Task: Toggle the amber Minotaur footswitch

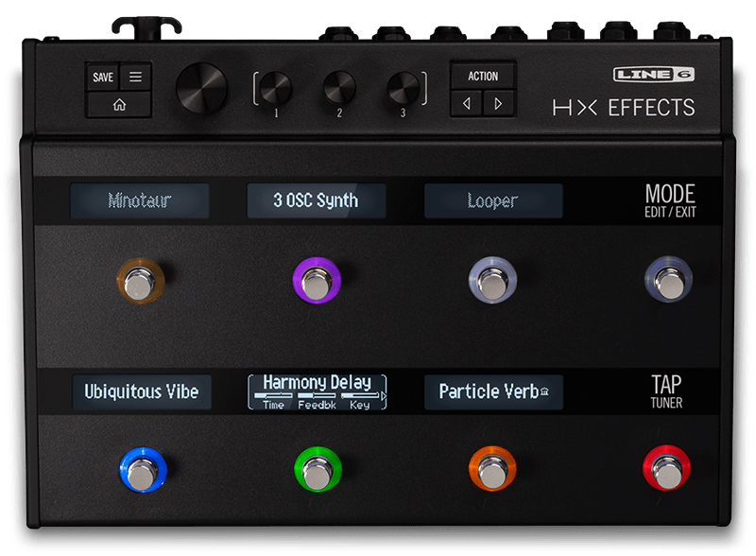Action: (x=141, y=281)
